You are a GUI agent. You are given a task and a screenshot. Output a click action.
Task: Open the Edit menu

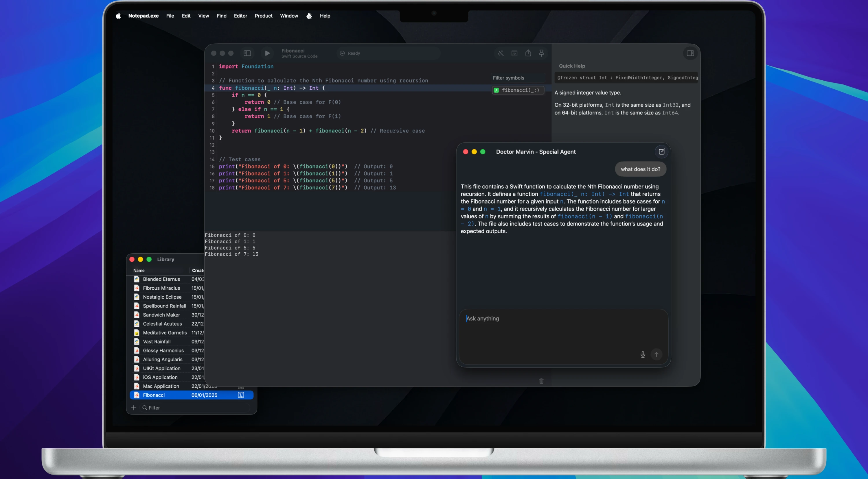(186, 16)
